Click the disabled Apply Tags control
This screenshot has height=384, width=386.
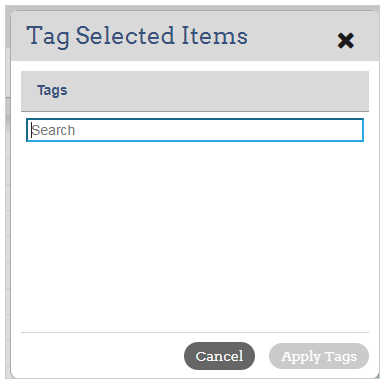coord(319,356)
